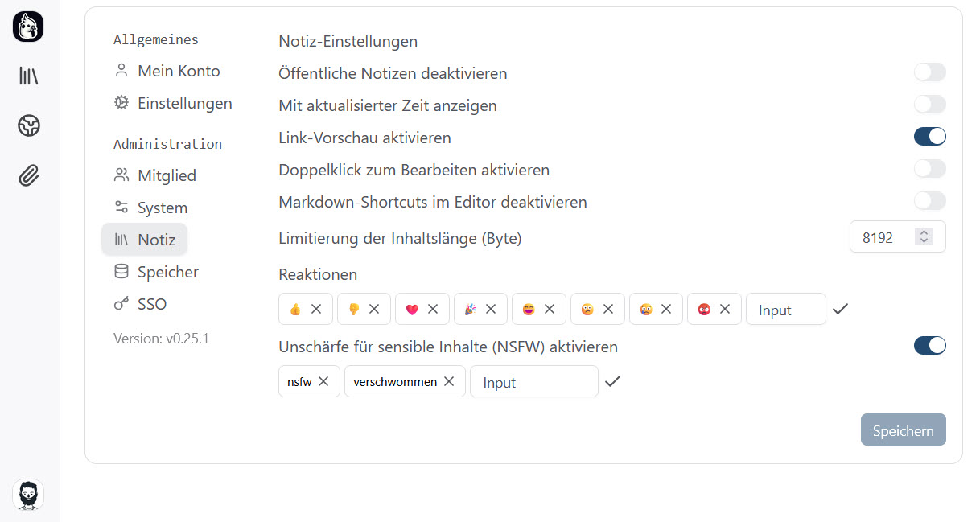
Task: Open the notes library icon in left sidebar
Action: [29, 76]
